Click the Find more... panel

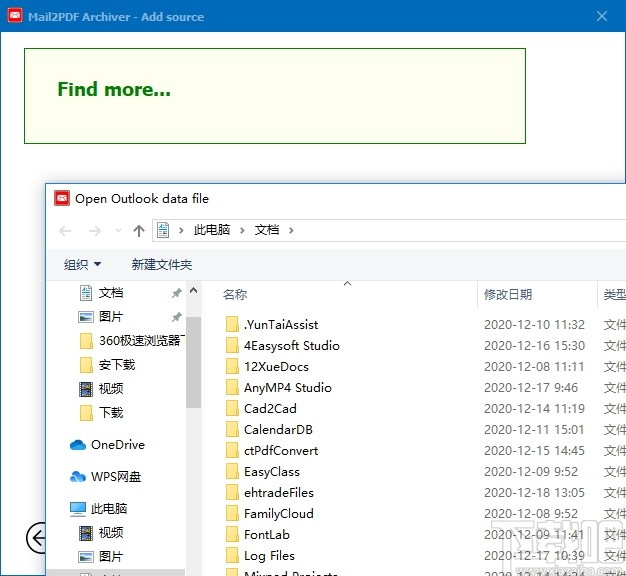click(x=275, y=96)
